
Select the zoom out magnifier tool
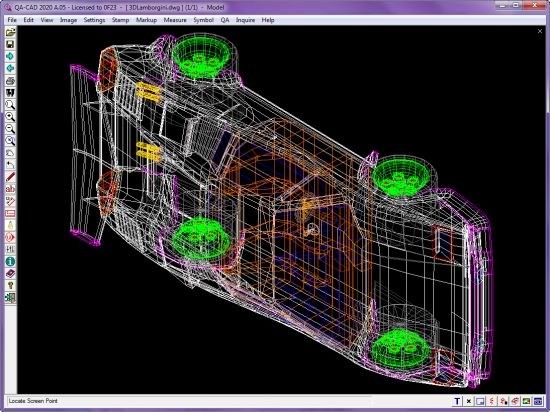[x=10, y=129]
